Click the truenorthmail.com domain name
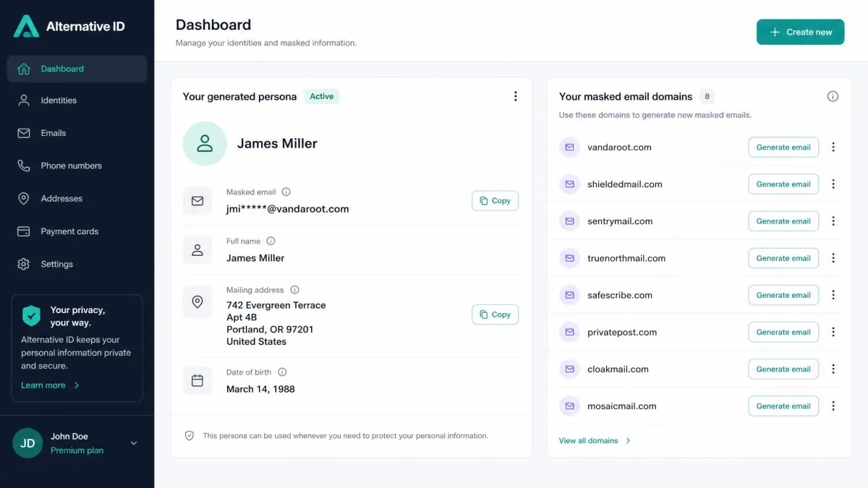The width and height of the screenshot is (868, 488). tap(626, 258)
